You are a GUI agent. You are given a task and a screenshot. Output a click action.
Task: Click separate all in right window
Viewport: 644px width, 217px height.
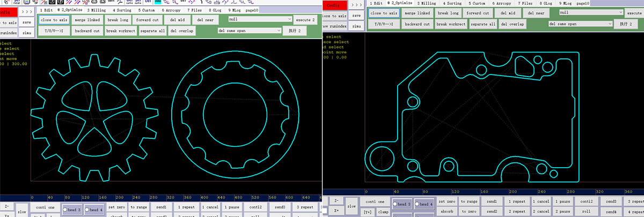click(482, 24)
